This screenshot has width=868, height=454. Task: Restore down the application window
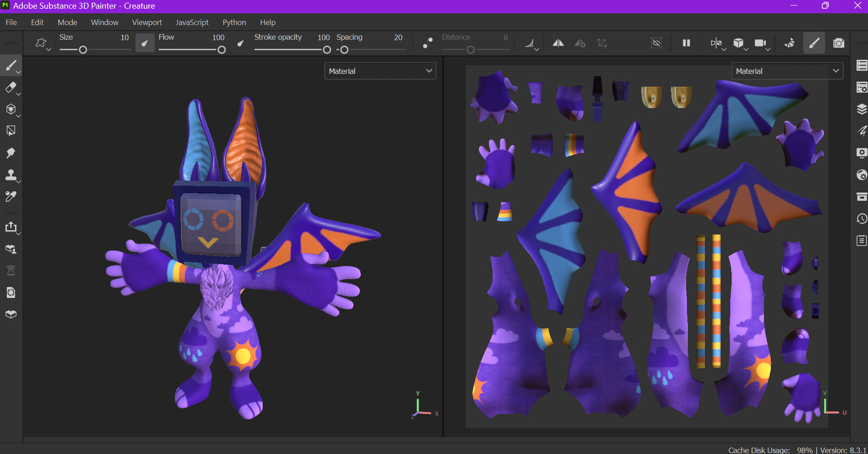click(x=825, y=5)
